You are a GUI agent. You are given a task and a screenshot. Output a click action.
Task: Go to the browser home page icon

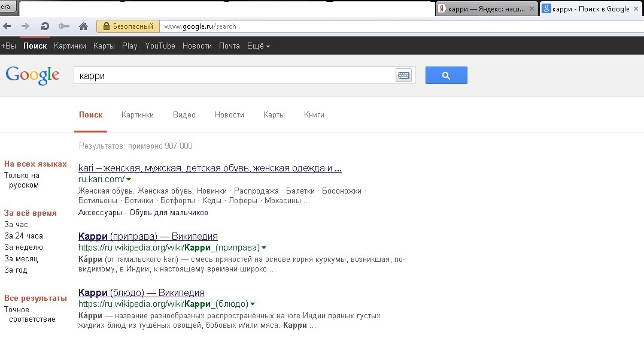coord(83,26)
